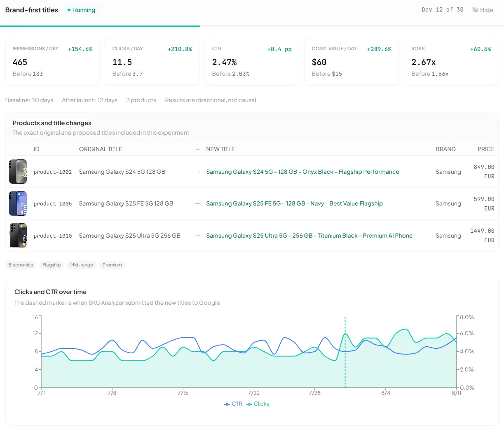Screen dimensions: 504x432
Task: Click the Day 12 of 30 label
Action: coord(443,9)
